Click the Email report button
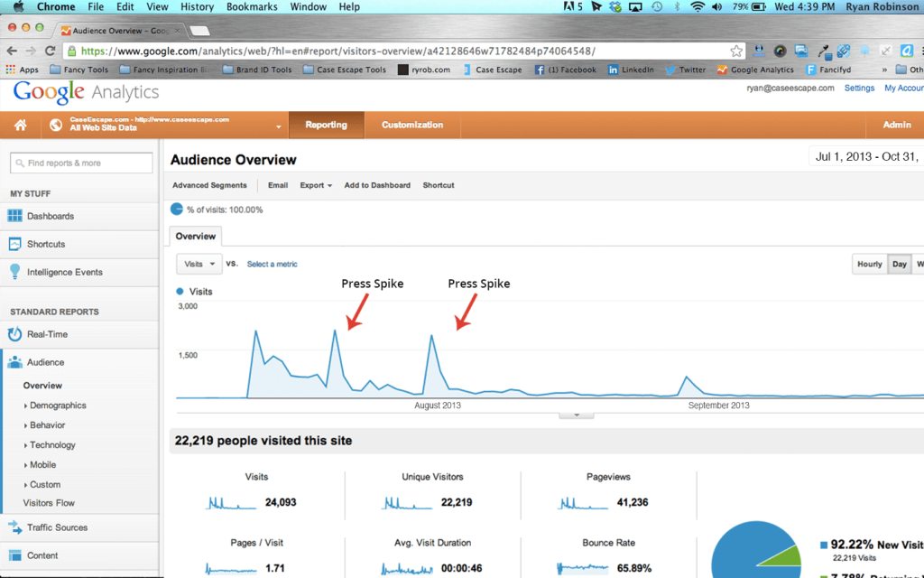 [278, 185]
